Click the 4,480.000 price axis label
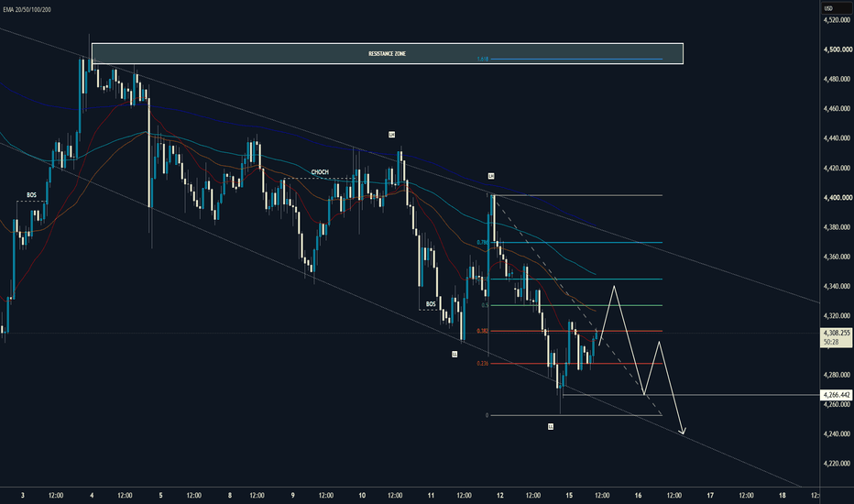 [x=838, y=79]
